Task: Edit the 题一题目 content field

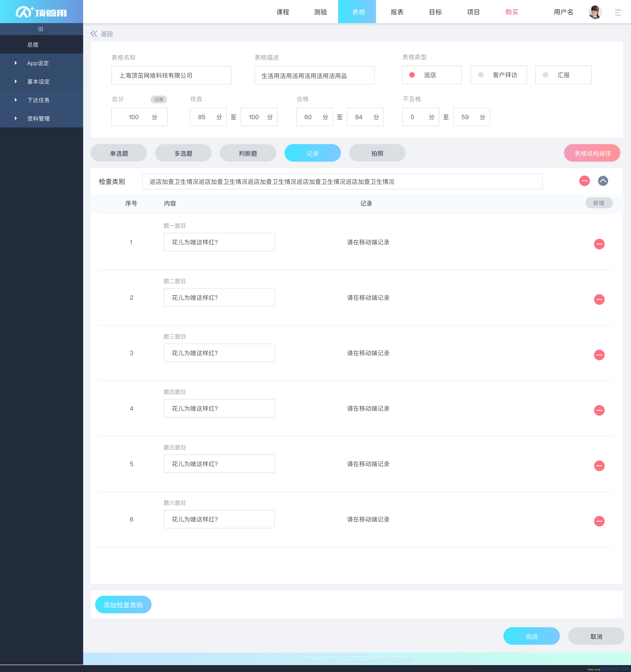Action: coord(219,242)
